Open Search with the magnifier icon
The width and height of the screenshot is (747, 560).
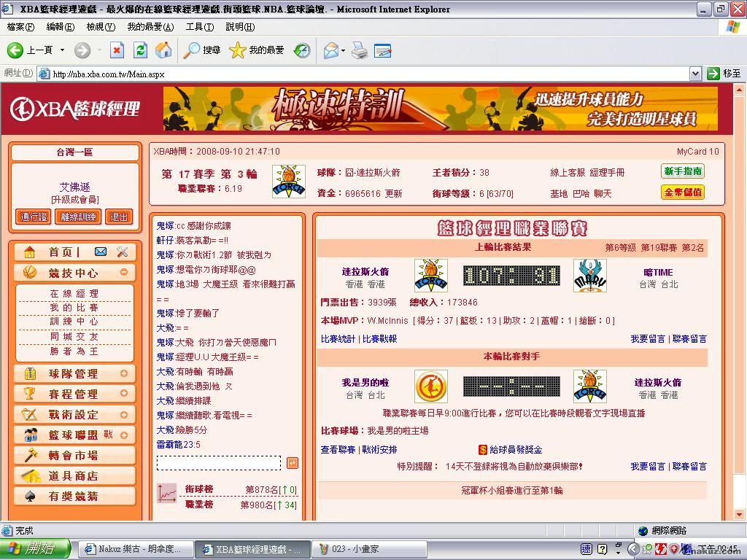(x=192, y=50)
